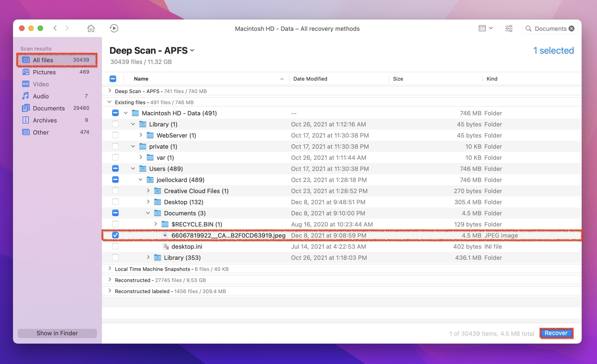597x364 pixels.
Task: Select Audio category in sidebar
Action: coord(57,96)
